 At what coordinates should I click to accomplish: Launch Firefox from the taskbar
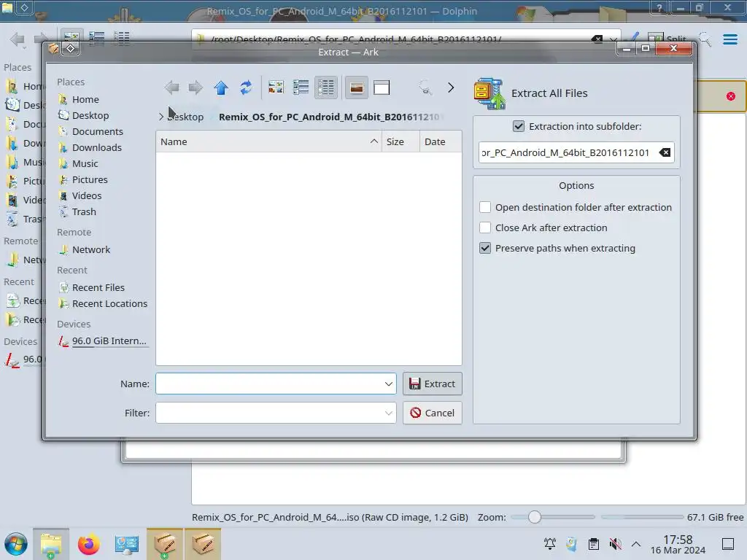click(x=88, y=544)
